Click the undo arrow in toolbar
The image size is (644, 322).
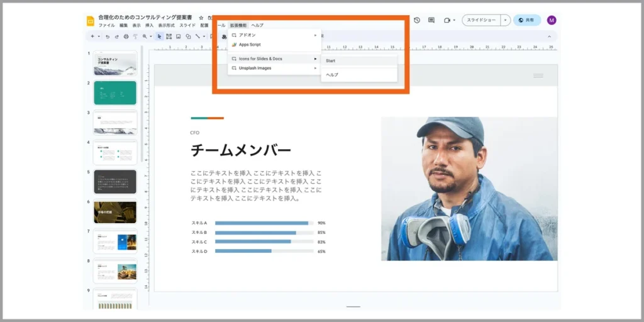[x=108, y=36]
